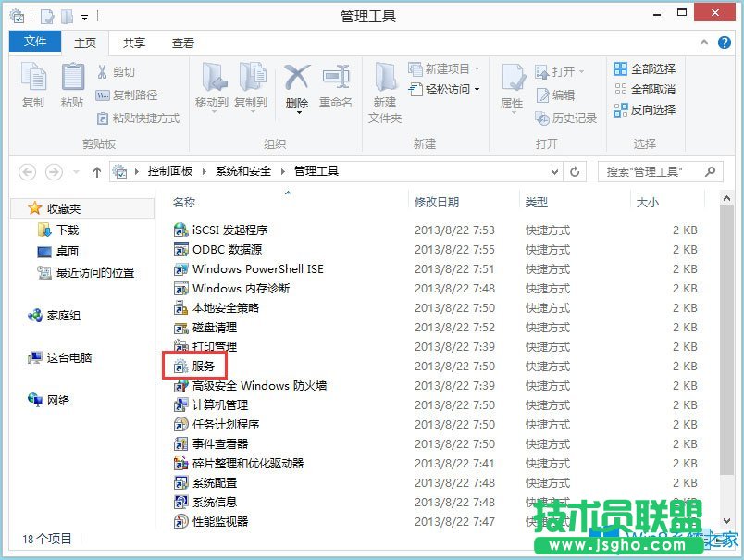Collapse the ribbon with the chevron
The height and width of the screenshot is (560, 744).
pyautogui.click(x=704, y=42)
